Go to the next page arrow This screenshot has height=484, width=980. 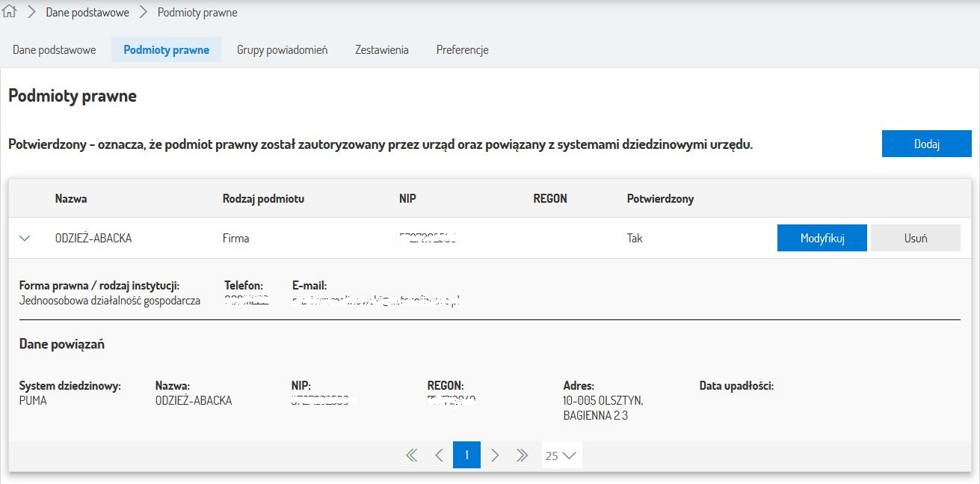coord(494,456)
